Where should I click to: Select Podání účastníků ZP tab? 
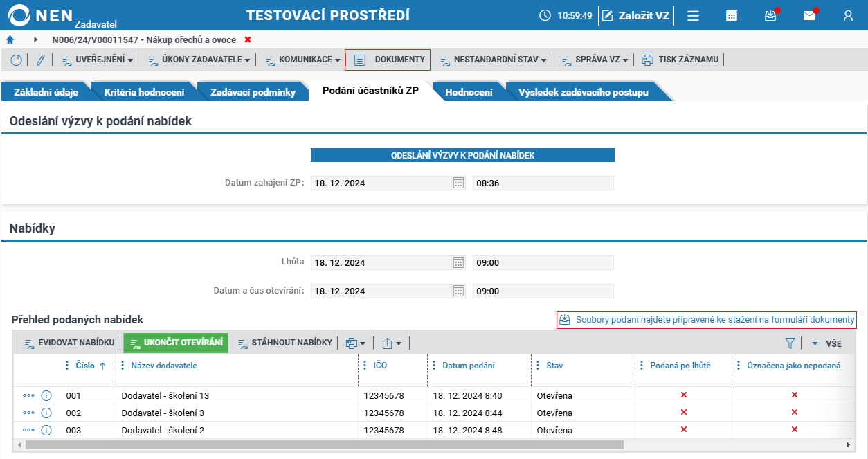coord(370,91)
